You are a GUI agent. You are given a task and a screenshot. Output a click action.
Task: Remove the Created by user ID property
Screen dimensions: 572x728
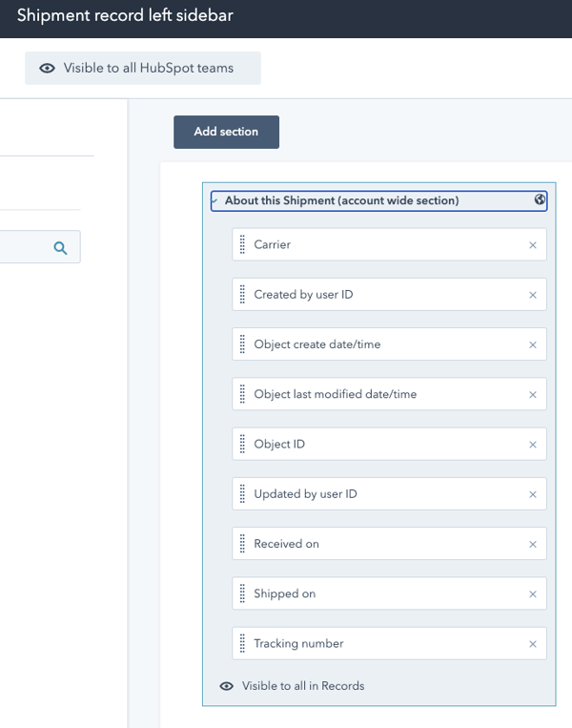(x=533, y=295)
